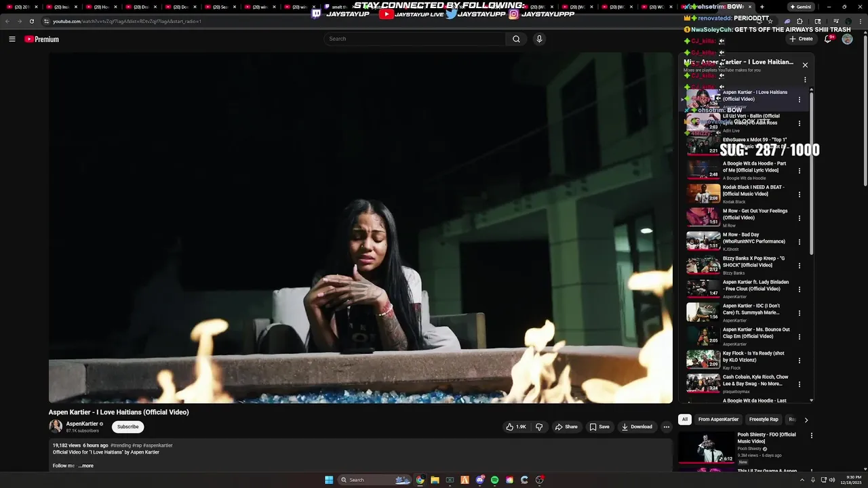Open Pooh Shiesty FDO video thumbnail
The height and width of the screenshot is (488, 868).
[x=707, y=447]
